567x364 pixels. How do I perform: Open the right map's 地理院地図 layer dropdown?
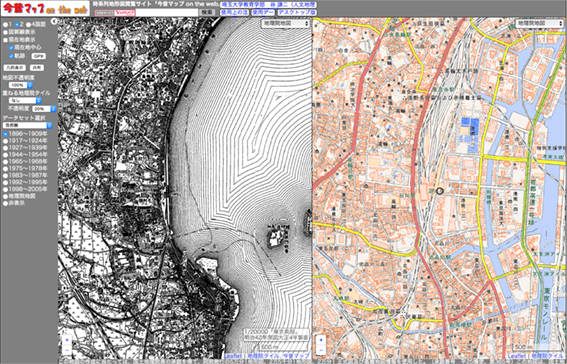tap(540, 23)
